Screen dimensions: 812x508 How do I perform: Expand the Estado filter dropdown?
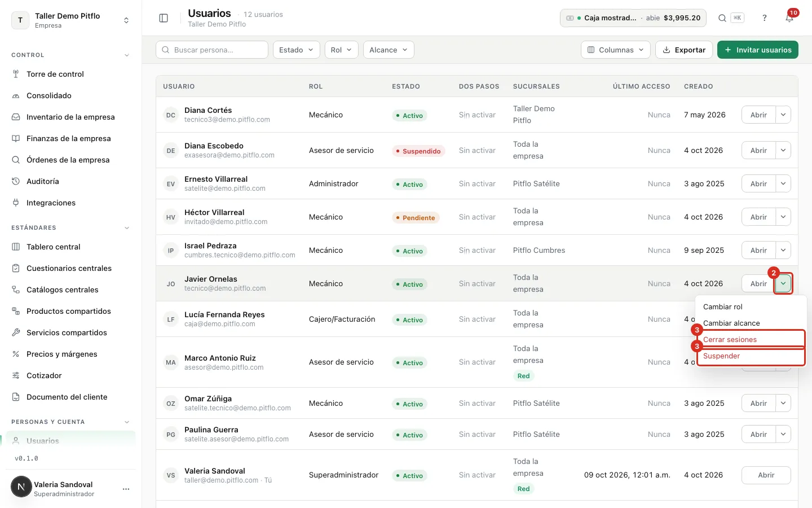coord(297,50)
